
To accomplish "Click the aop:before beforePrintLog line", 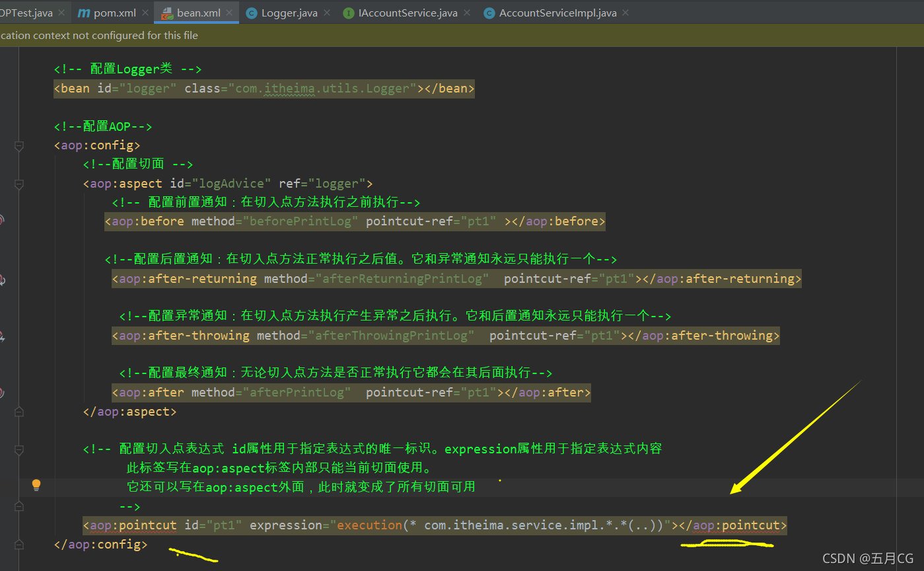I will [355, 221].
